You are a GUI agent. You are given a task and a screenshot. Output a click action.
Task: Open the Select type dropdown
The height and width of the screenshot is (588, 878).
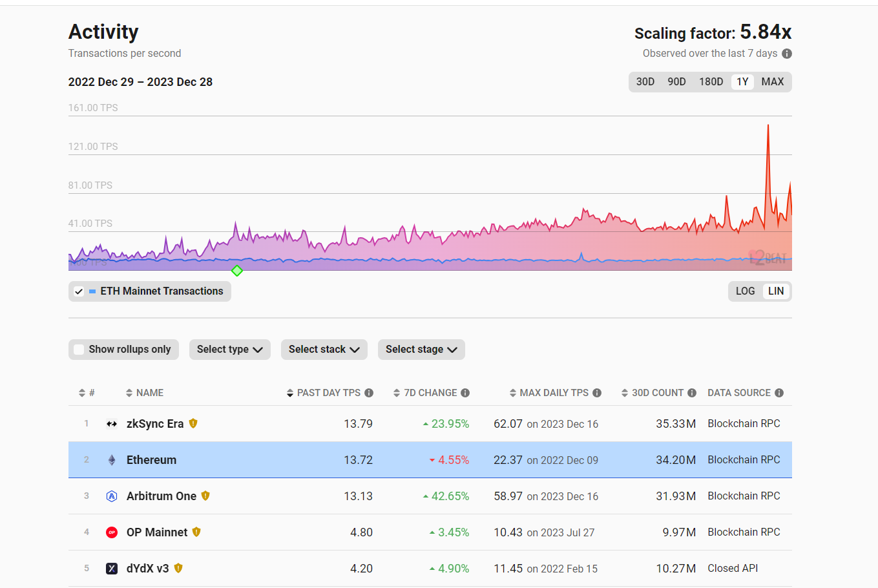coord(229,350)
